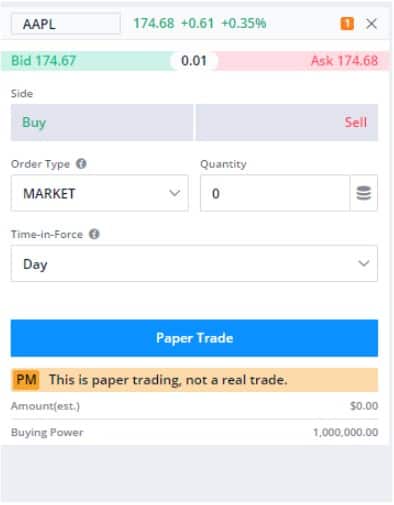
Task: Open the MARKET order type dropdown
Action: (x=100, y=193)
